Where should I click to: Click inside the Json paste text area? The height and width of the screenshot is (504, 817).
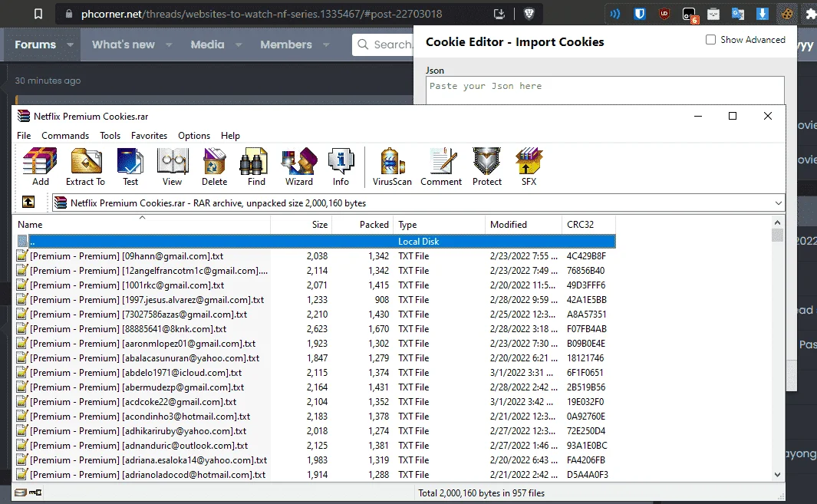click(605, 91)
